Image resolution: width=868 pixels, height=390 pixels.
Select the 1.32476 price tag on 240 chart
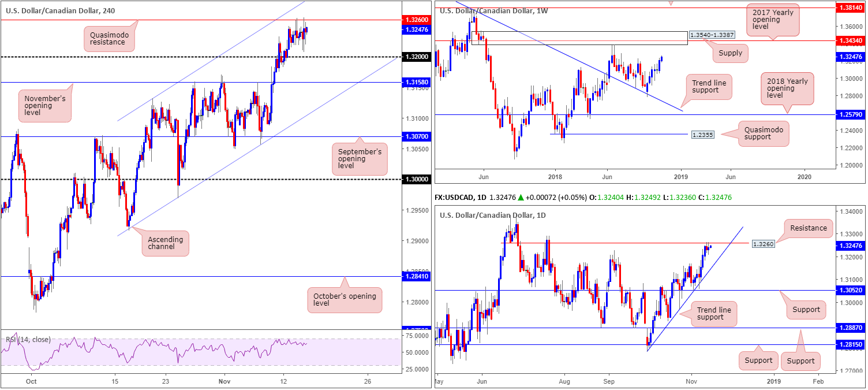[x=417, y=29]
